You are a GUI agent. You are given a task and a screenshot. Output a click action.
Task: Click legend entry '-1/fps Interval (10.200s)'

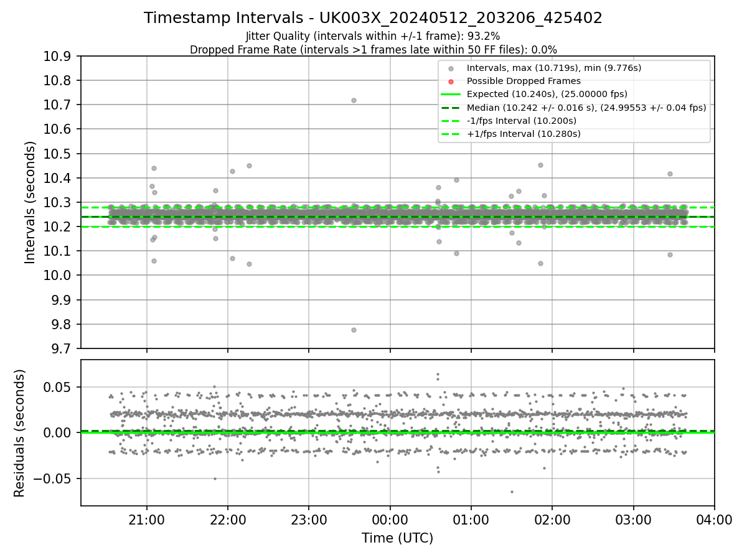tap(522, 121)
